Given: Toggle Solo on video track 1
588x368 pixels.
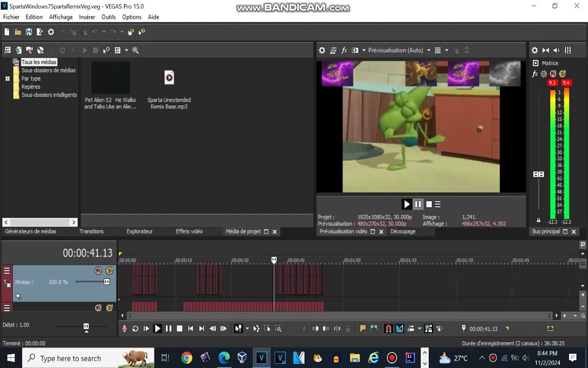Looking at the screenshot, I should pyautogui.click(x=109, y=270).
